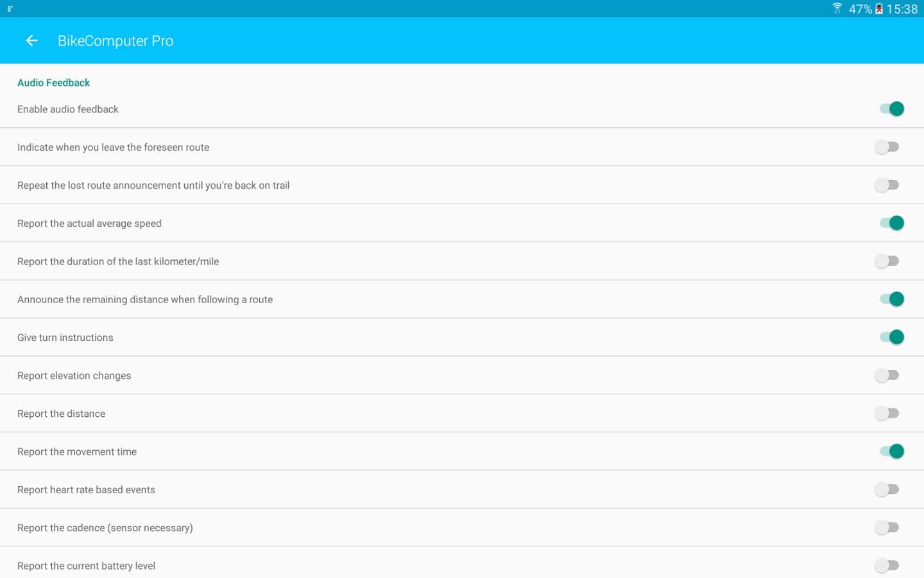Disable Report the movement time toggle
This screenshot has height=578, width=924.
[x=891, y=451]
